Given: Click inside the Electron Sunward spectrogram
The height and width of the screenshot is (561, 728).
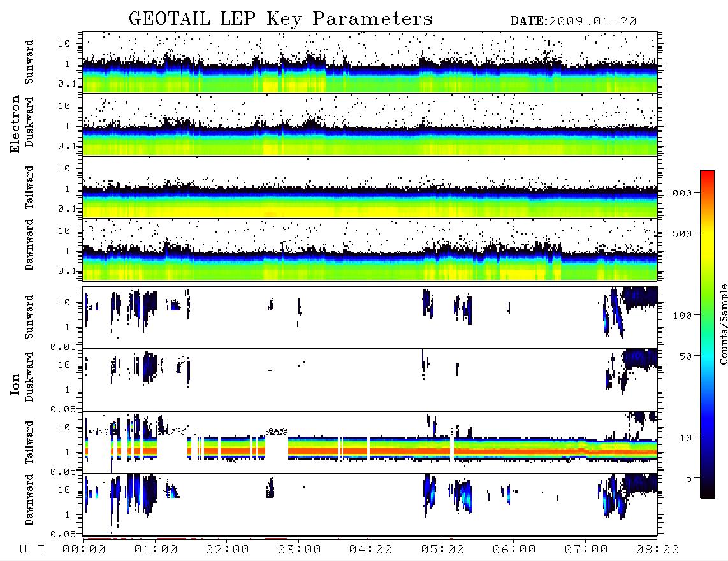Looking at the screenshot, I should point(370,62).
